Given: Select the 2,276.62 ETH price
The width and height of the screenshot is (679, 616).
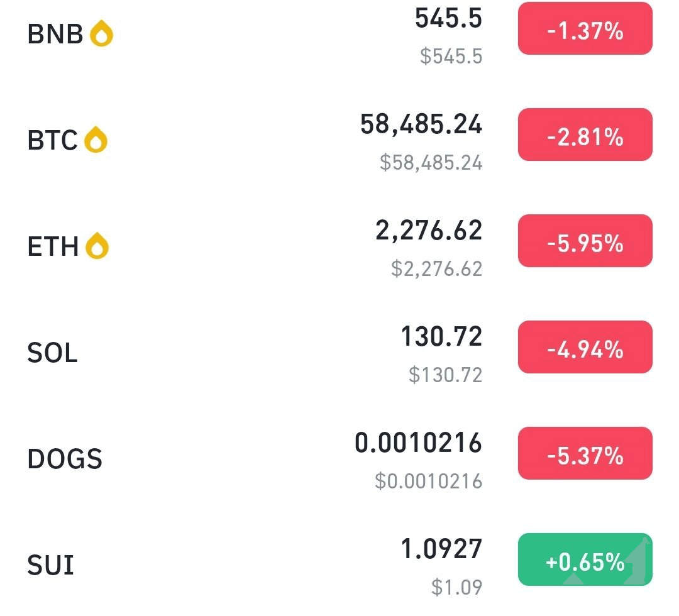Looking at the screenshot, I should coord(429,230).
